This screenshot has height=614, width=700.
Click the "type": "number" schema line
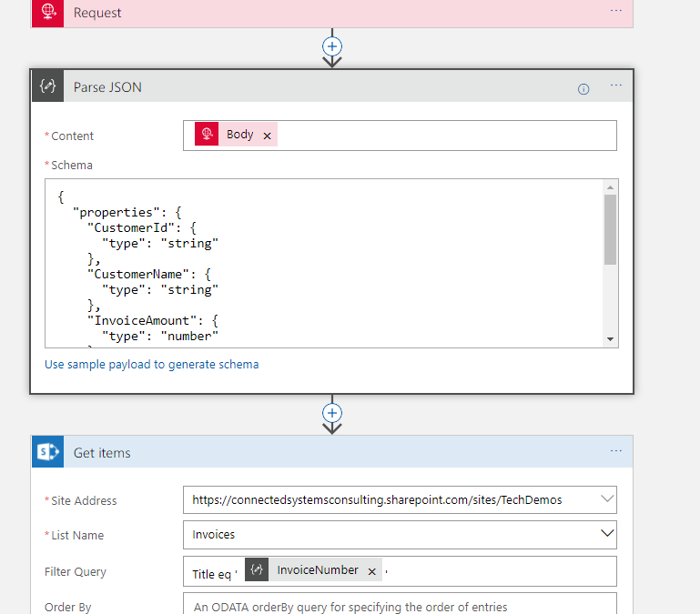[160, 336]
